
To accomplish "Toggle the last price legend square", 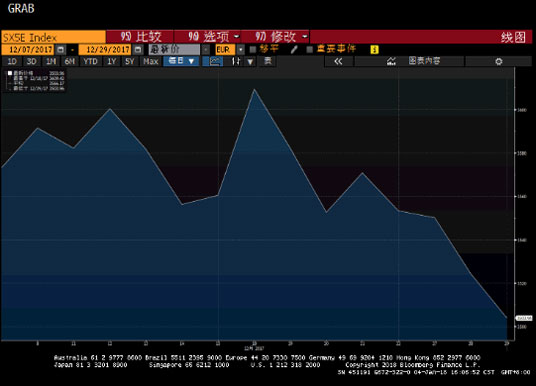I will click(10, 73).
